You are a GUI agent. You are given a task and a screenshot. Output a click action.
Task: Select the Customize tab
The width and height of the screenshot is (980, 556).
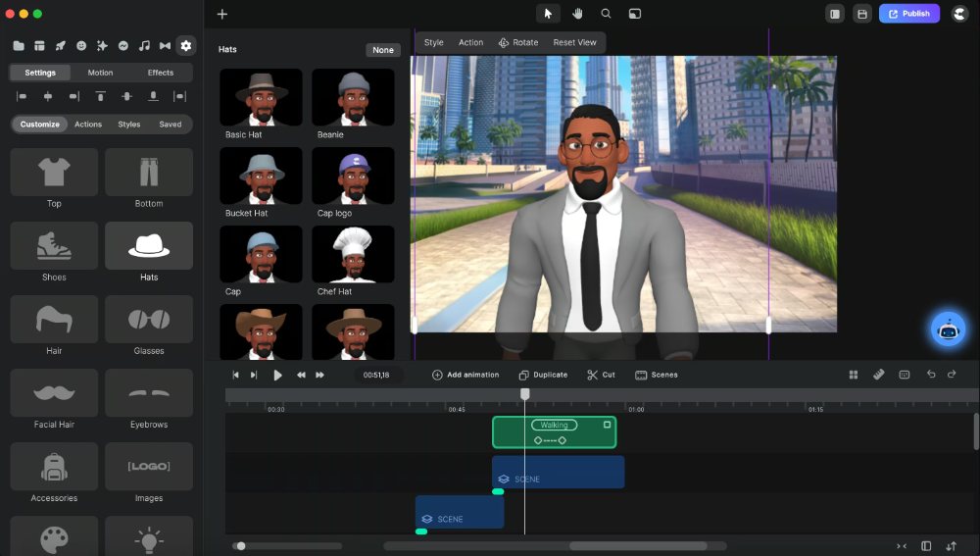[40, 125]
